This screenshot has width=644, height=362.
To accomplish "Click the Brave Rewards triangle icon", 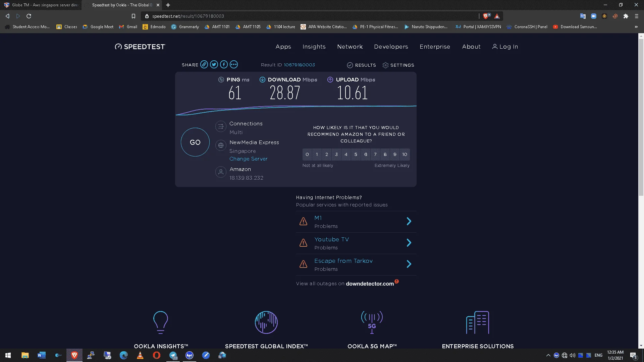I will click(497, 16).
